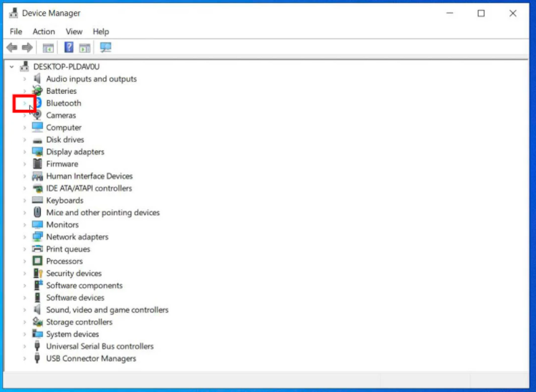The width and height of the screenshot is (536, 392).
Task: Click the Processors category icon
Action: tap(37, 262)
